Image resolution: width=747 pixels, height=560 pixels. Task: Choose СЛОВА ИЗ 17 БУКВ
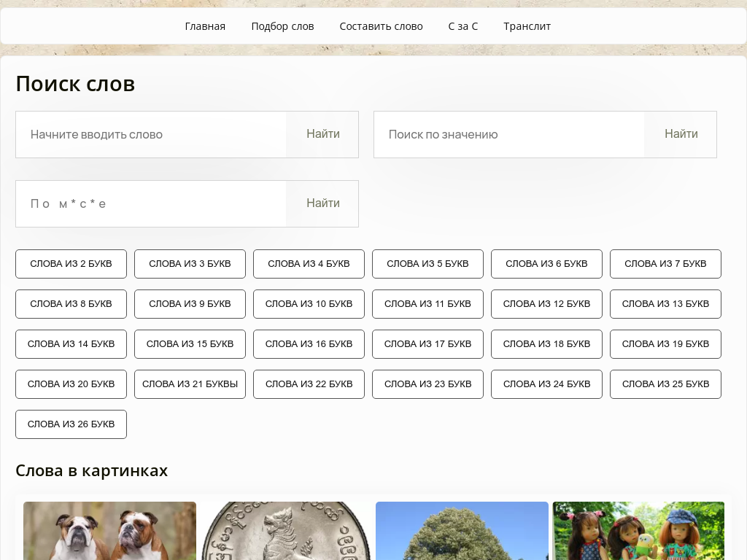pyautogui.click(x=427, y=344)
